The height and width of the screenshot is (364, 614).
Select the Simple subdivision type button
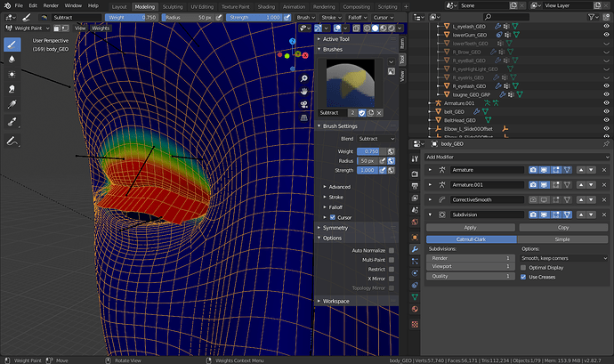click(x=562, y=239)
